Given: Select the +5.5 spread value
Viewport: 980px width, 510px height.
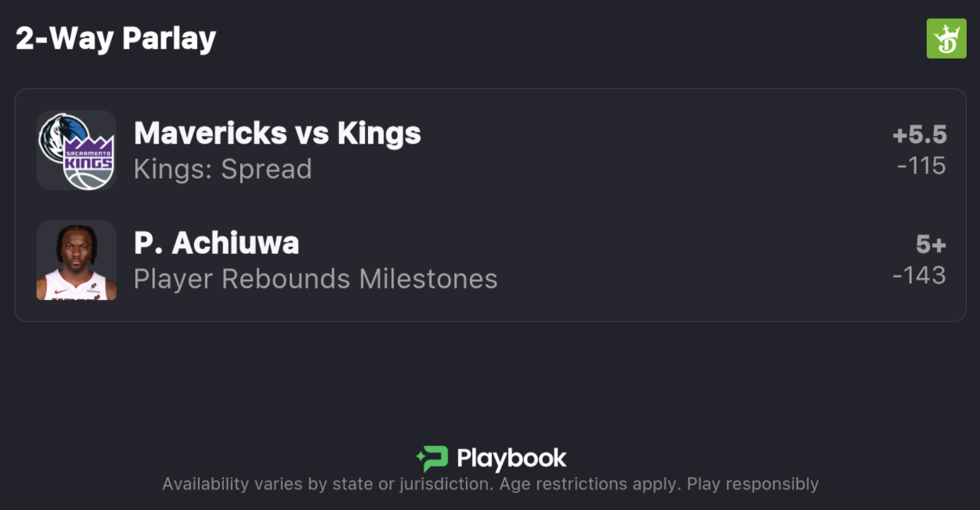Looking at the screenshot, I should pos(919,135).
